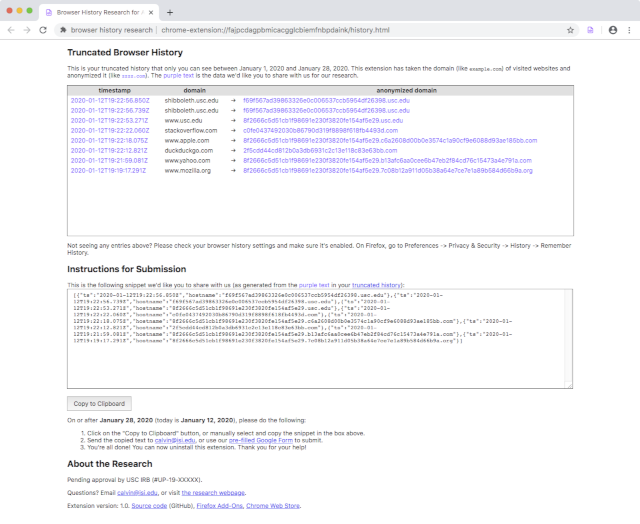Select the Browser History Research tab
640x524 pixels.
tap(100, 12)
